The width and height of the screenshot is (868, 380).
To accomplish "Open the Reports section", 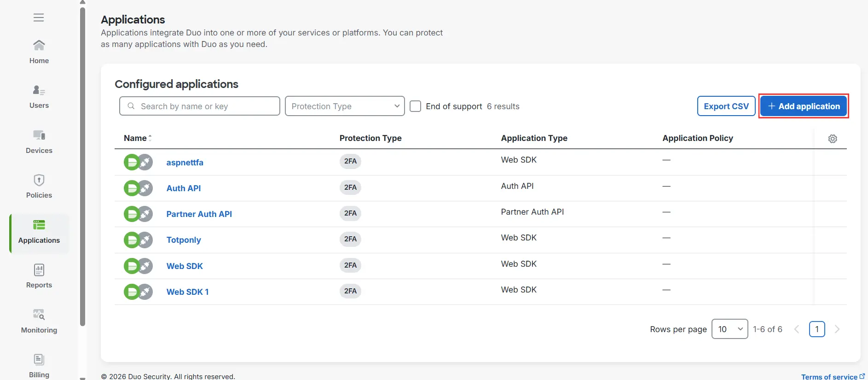I will (x=39, y=276).
